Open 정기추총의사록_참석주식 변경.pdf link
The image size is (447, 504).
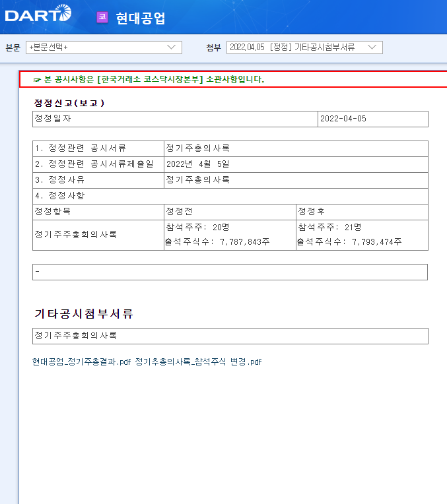tap(198, 362)
